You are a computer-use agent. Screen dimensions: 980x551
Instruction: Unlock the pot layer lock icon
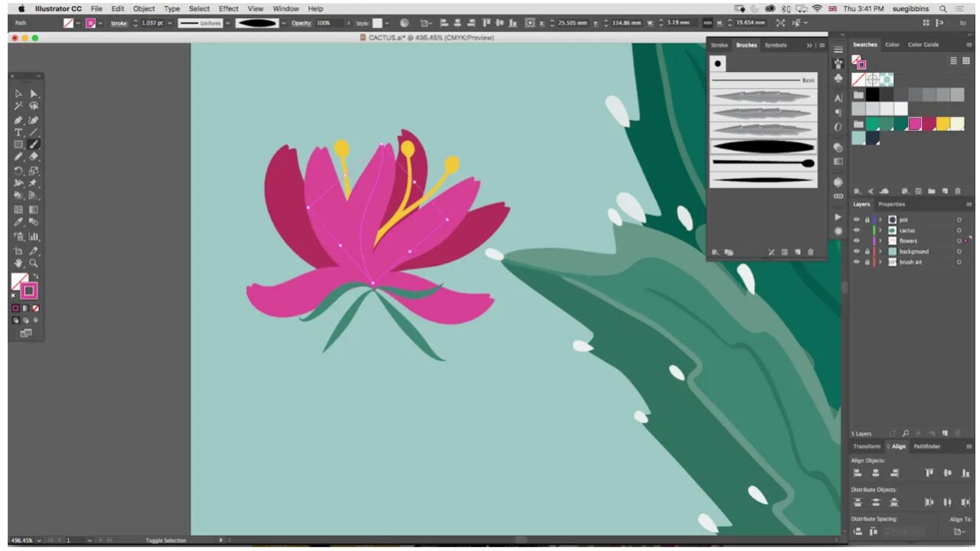pos(867,220)
